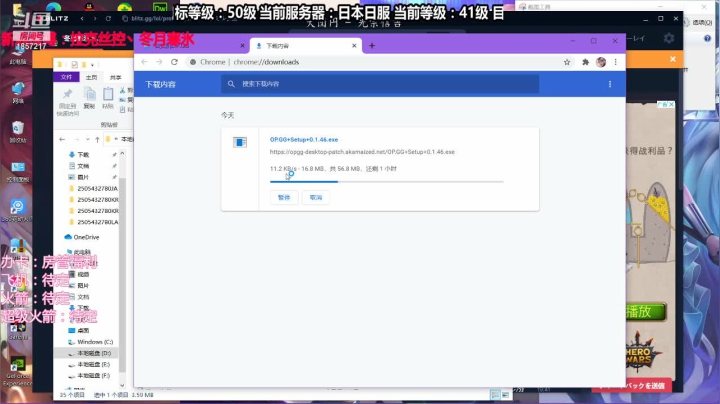
Task: Open the 文件 tab in File Explorer
Action: [x=67, y=77]
